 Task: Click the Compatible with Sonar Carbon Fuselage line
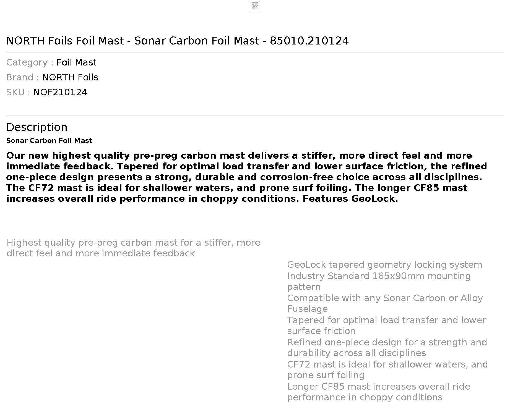click(x=385, y=303)
